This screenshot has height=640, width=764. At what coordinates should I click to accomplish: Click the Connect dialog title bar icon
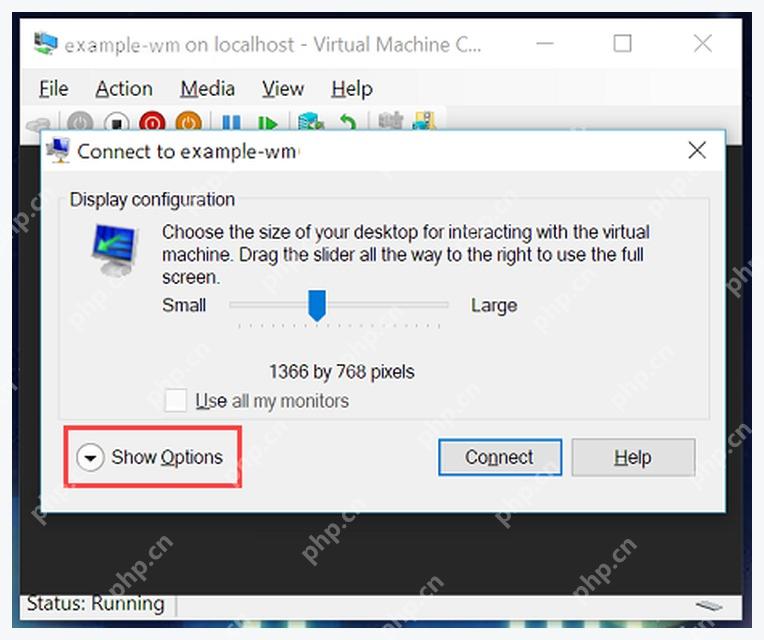(59, 151)
